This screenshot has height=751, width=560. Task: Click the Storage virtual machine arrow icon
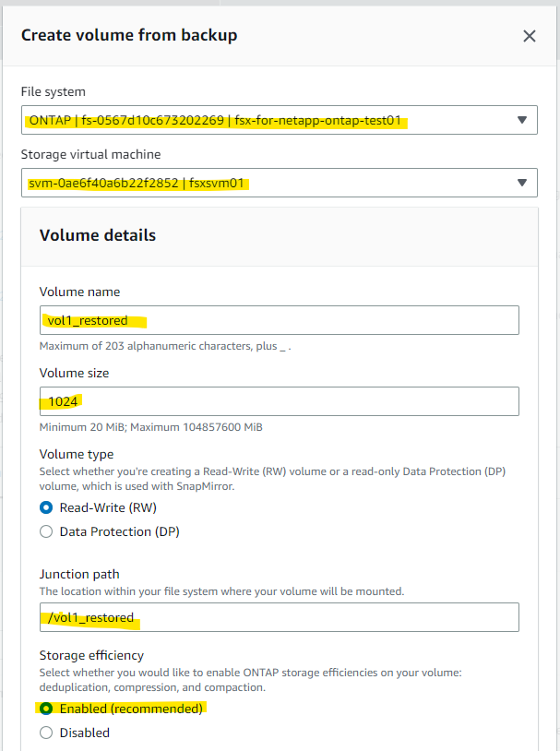pos(522,183)
